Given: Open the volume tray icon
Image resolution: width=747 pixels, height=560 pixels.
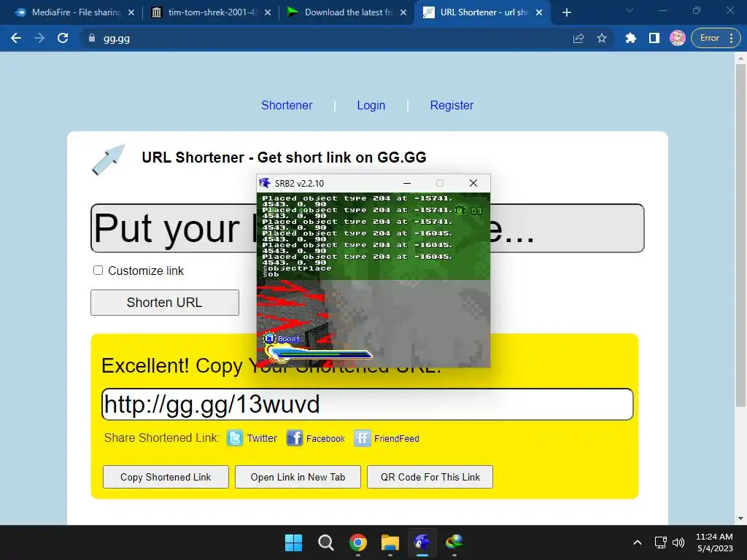Looking at the screenshot, I should [678, 542].
